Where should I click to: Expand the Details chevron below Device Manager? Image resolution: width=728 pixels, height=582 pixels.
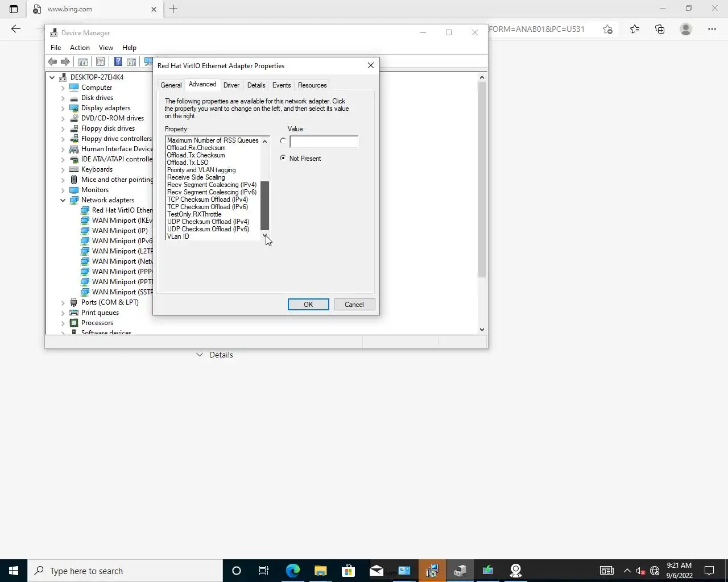[200, 355]
